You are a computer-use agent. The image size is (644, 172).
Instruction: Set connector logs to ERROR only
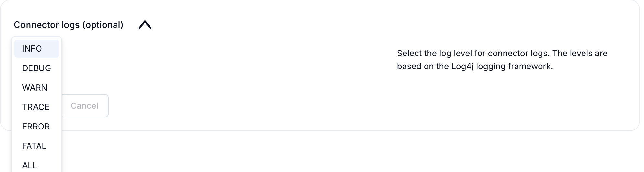tap(36, 127)
